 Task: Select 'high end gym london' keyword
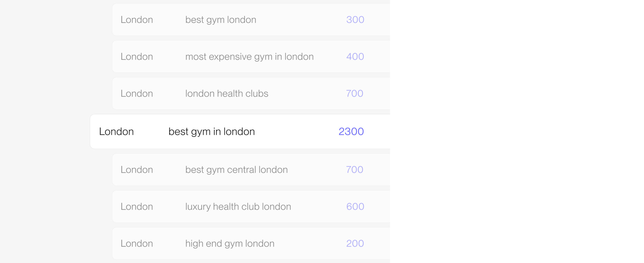(x=230, y=244)
